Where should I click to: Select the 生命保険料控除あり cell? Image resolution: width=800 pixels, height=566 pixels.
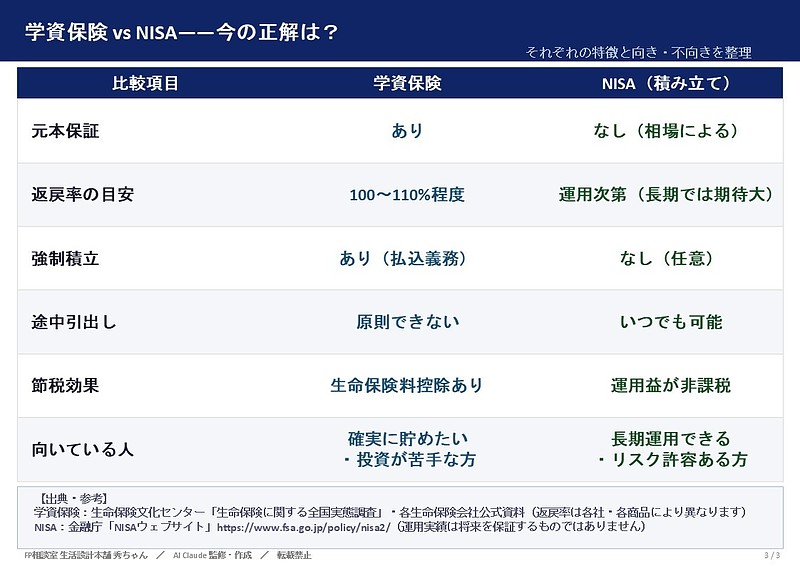[x=407, y=385]
